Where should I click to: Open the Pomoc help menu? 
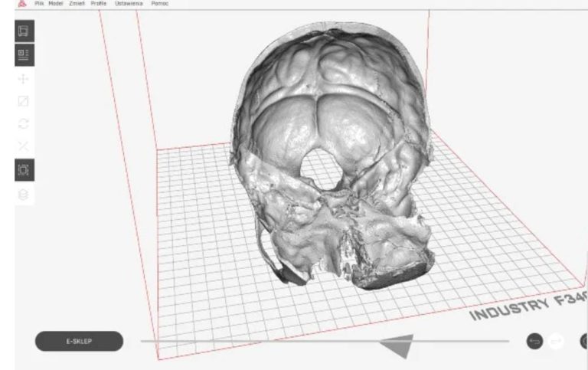click(x=160, y=4)
